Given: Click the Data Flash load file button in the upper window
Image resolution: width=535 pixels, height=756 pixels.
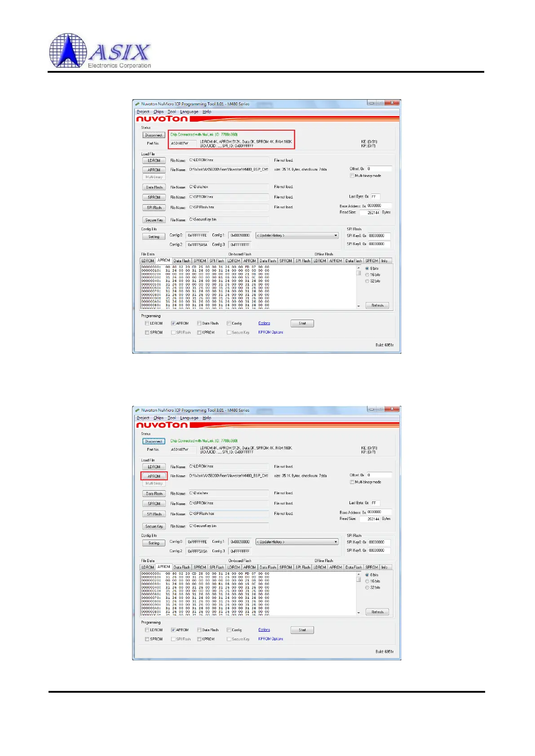Looking at the screenshot, I should pos(154,187).
